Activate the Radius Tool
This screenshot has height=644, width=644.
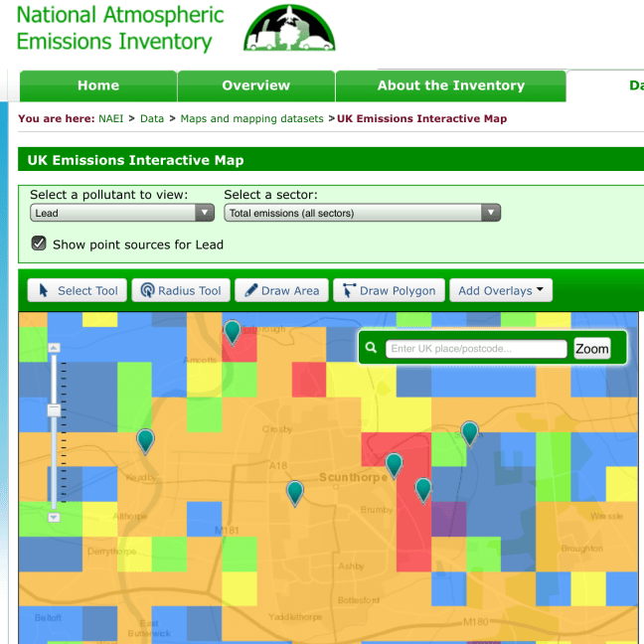181,290
